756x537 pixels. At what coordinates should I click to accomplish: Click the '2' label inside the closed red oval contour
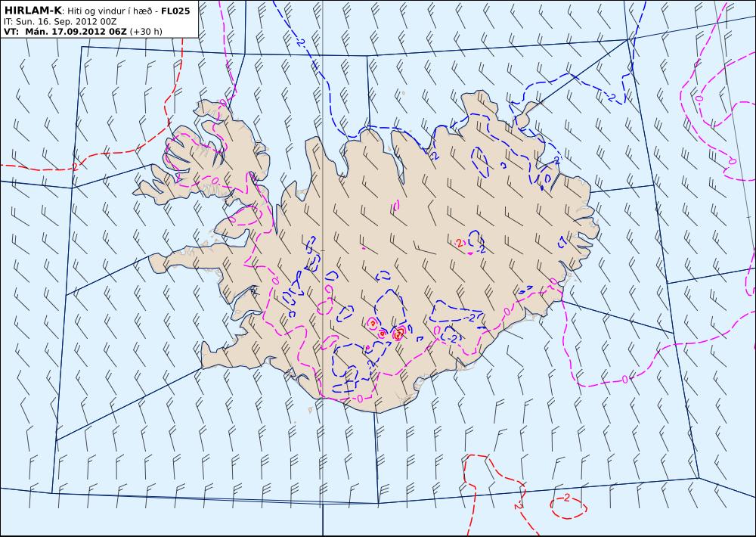click(x=566, y=498)
